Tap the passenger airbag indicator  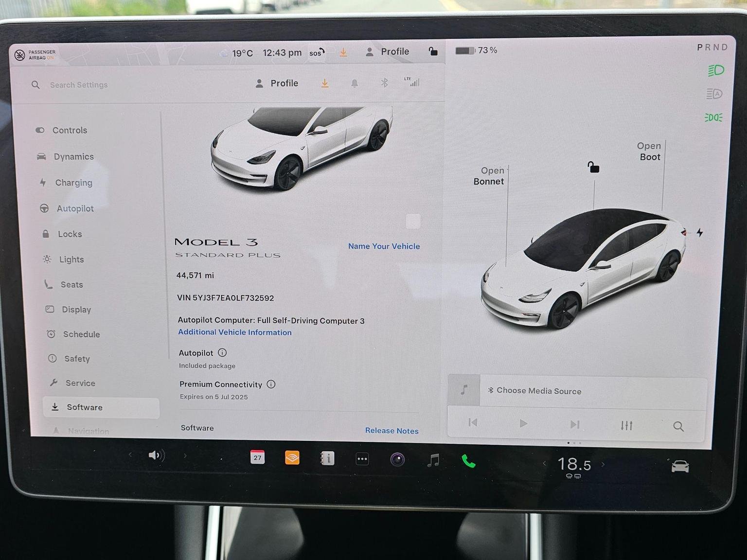click(x=35, y=54)
